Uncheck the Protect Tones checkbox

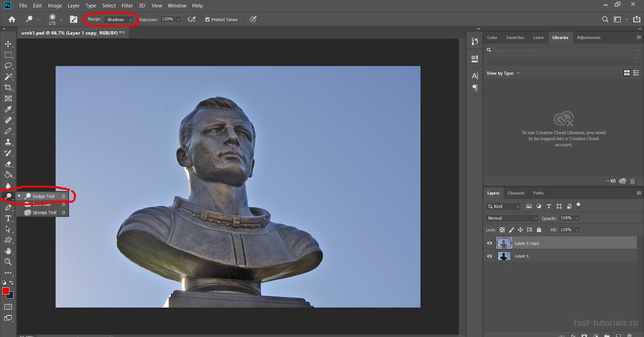click(x=207, y=20)
